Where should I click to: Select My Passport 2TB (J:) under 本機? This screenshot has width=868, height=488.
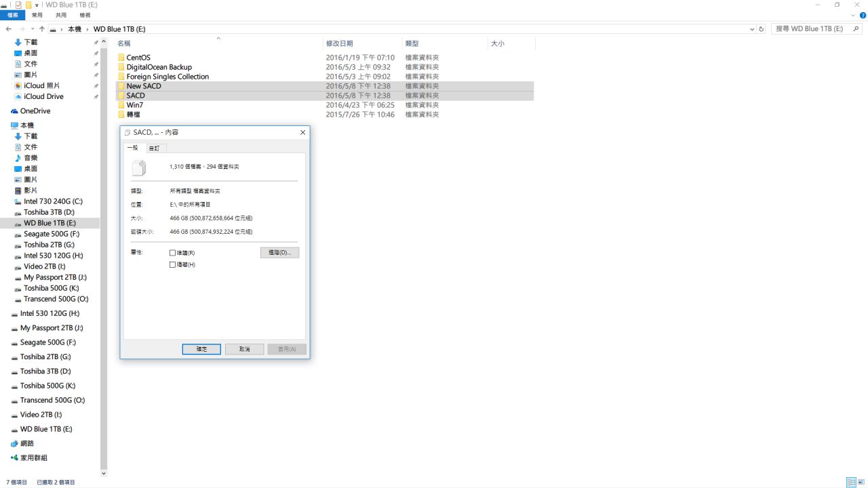pos(56,277)
